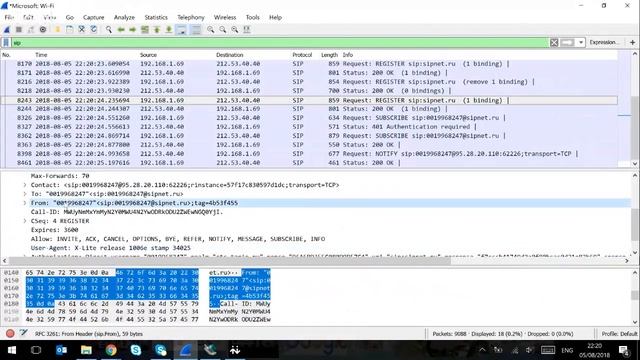Jump to the first packet
The image size is (640, 360).
coord(157,29)
